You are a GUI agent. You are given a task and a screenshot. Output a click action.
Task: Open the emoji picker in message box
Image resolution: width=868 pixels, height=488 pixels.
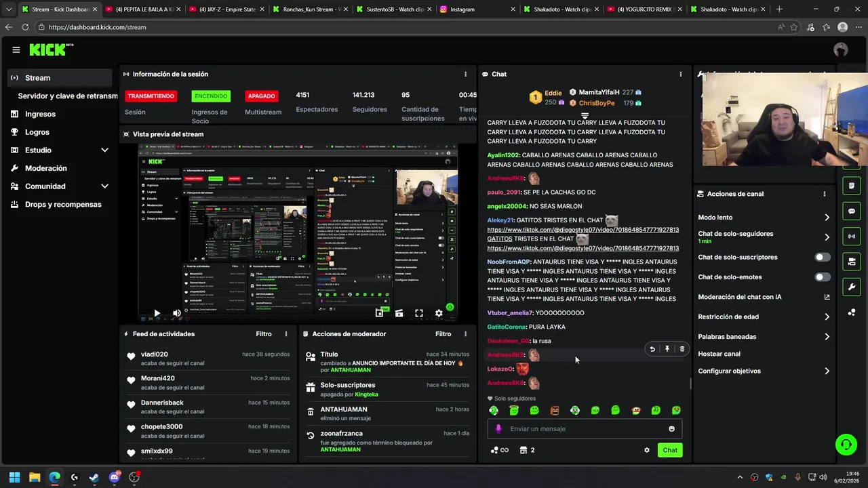coord(672,429)
